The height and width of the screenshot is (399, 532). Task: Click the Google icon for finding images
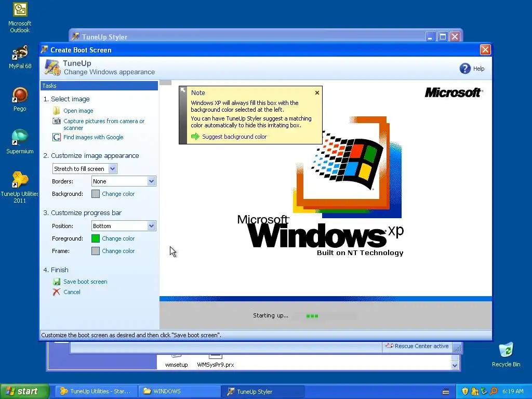coord(56,137)
